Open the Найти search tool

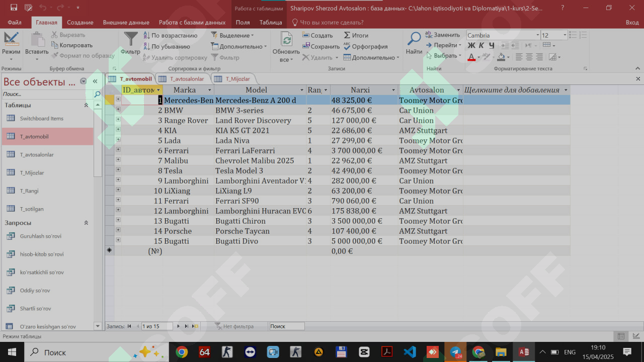[414, 43]
